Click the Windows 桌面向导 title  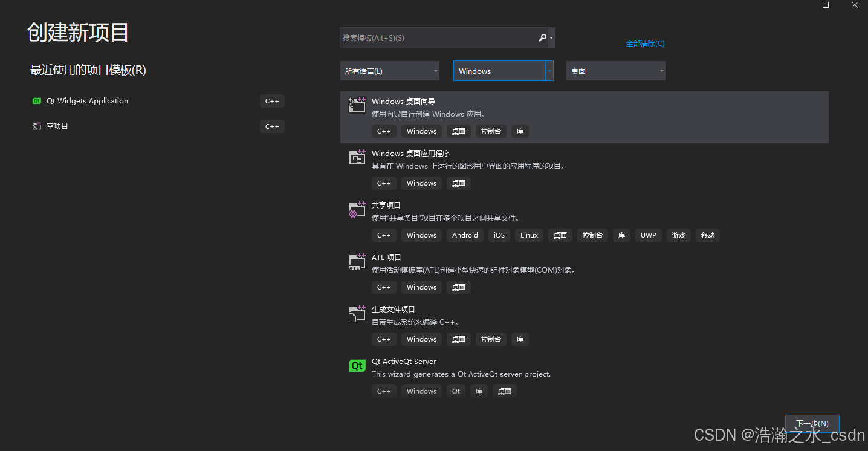point(404,102)
